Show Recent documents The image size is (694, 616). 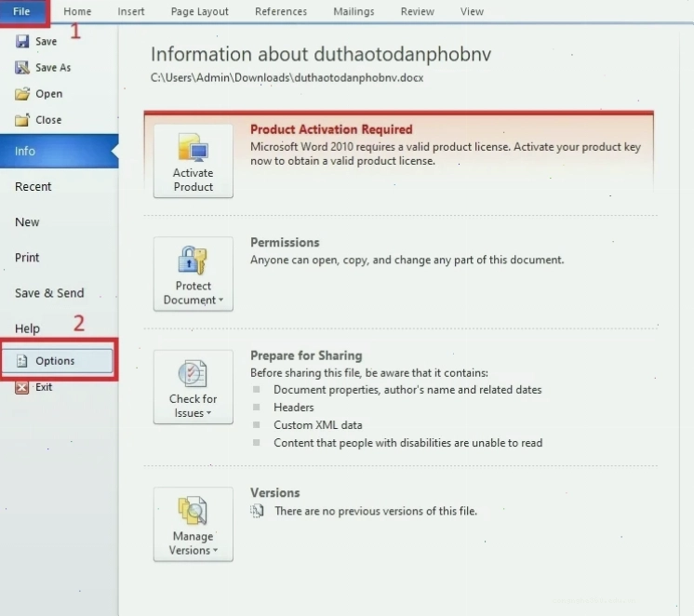(33, 186)
